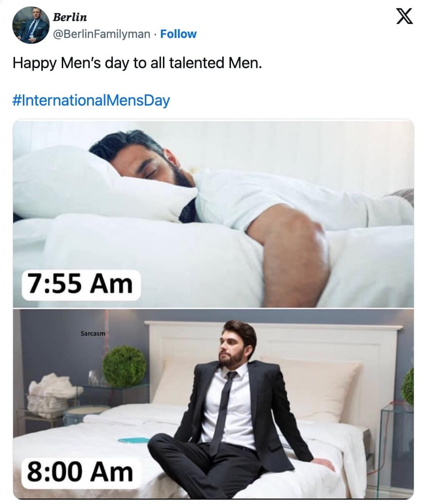
Task: Click the glass side table on right
Action: coord(397,450)
